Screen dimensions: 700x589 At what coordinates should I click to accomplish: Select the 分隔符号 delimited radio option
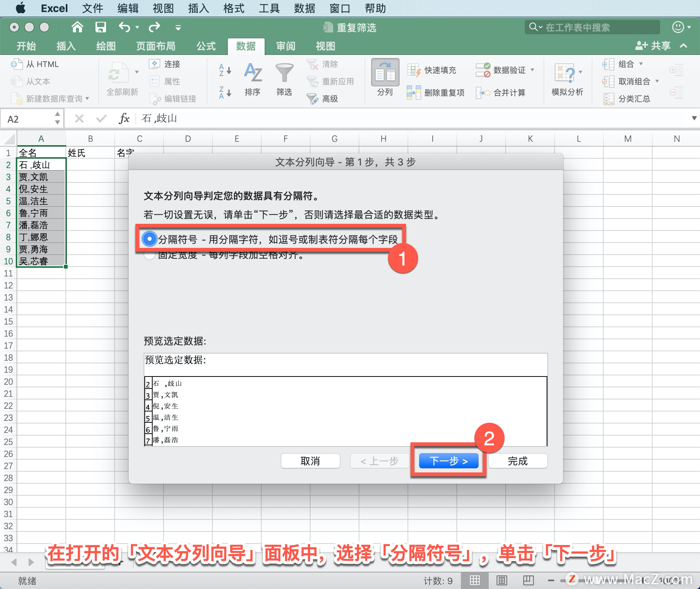point(150,239)
